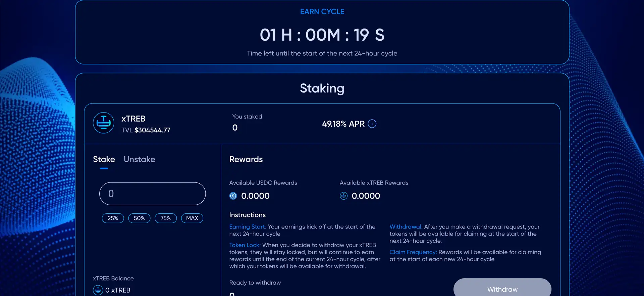Pick the 75% amount preset
This screenshot has width=644, height=296.
click(x=166, y=218)
